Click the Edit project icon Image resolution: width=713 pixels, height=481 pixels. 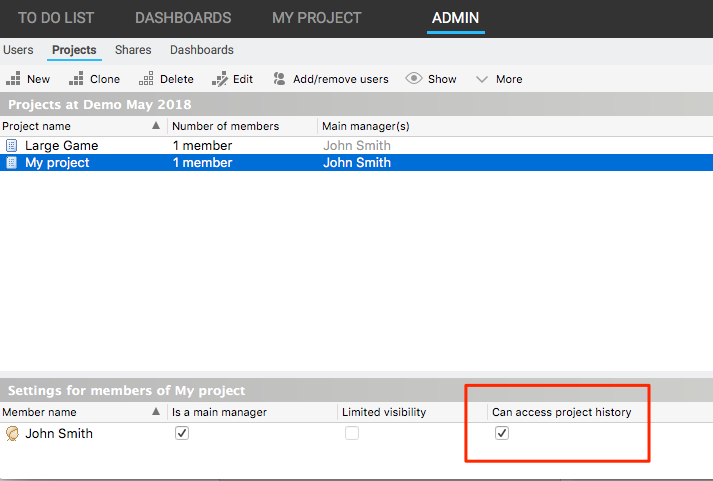tap(219, 79)
